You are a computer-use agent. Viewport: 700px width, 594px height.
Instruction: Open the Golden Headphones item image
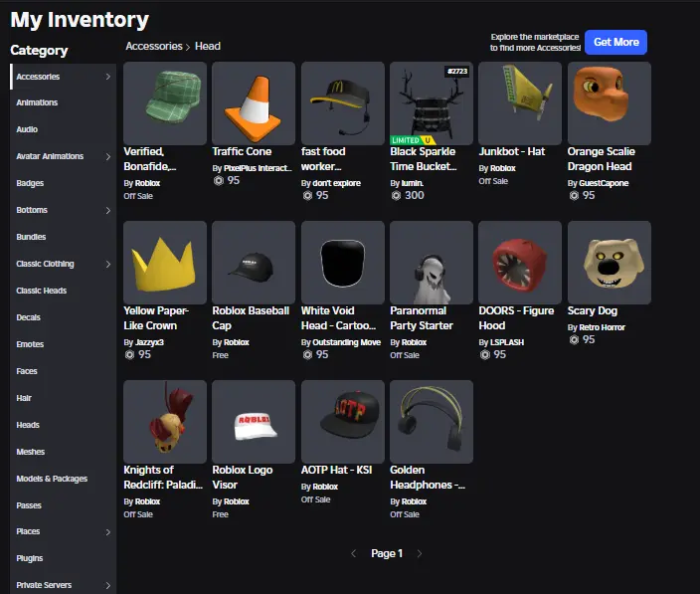432,422
